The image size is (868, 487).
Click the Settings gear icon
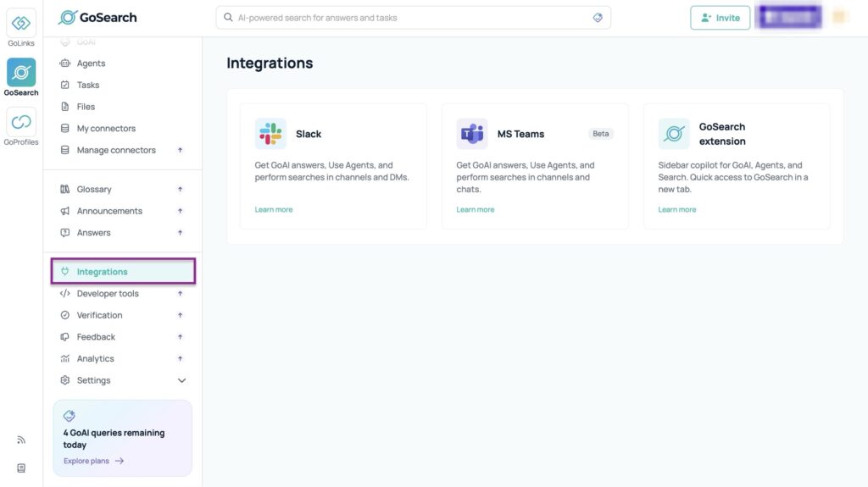tap(64, 380)
